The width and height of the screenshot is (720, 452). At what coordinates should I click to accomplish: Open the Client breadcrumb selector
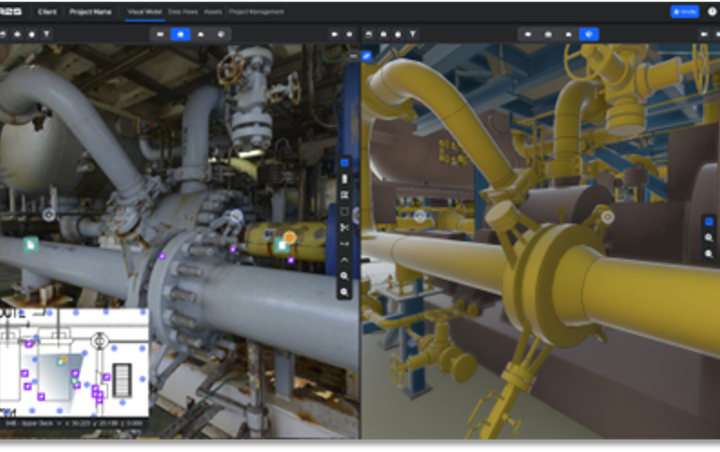tap(47, 11)
